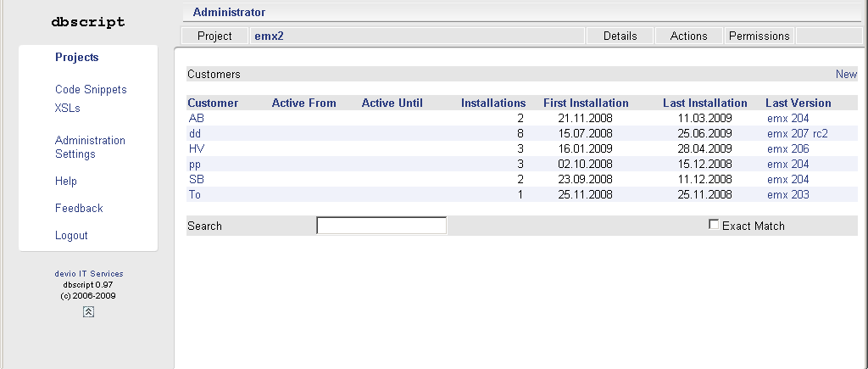This screenshot has width=868, height=369.
Task: Open emx 206 version link
Action: [x=787, y=149]
